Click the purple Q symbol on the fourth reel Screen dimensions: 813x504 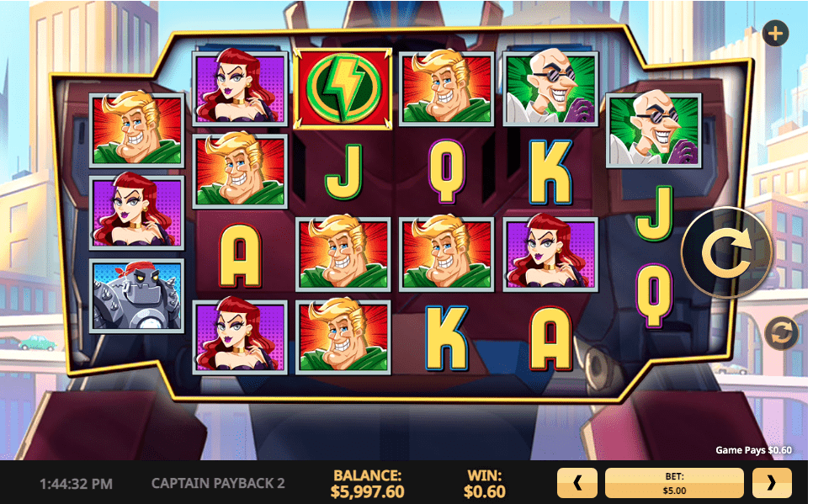(x=446, y=171)
